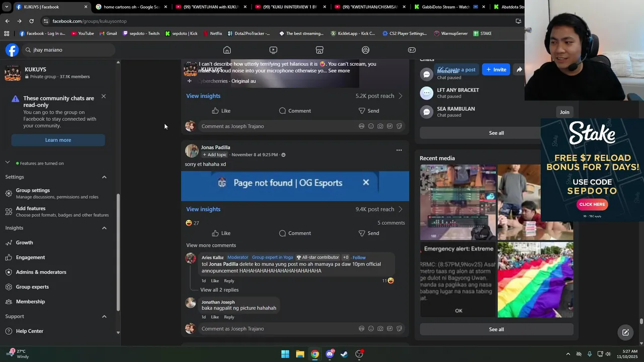Click the Invite button
This screenshot has width=644, height=362.
click(496, 69)
